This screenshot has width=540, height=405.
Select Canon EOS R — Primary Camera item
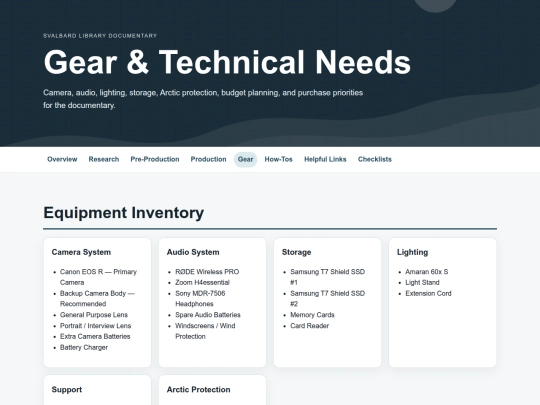98,277
